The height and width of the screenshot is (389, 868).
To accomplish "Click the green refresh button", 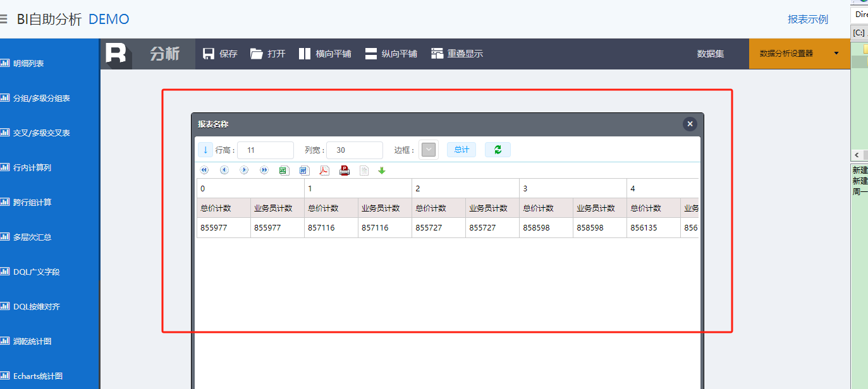I will 498,150.
